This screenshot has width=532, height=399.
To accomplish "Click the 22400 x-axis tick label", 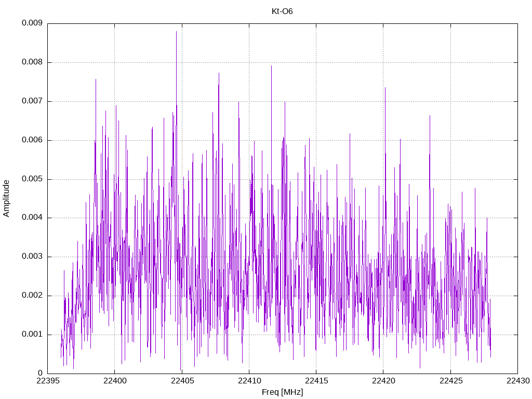I will point(115,381).
